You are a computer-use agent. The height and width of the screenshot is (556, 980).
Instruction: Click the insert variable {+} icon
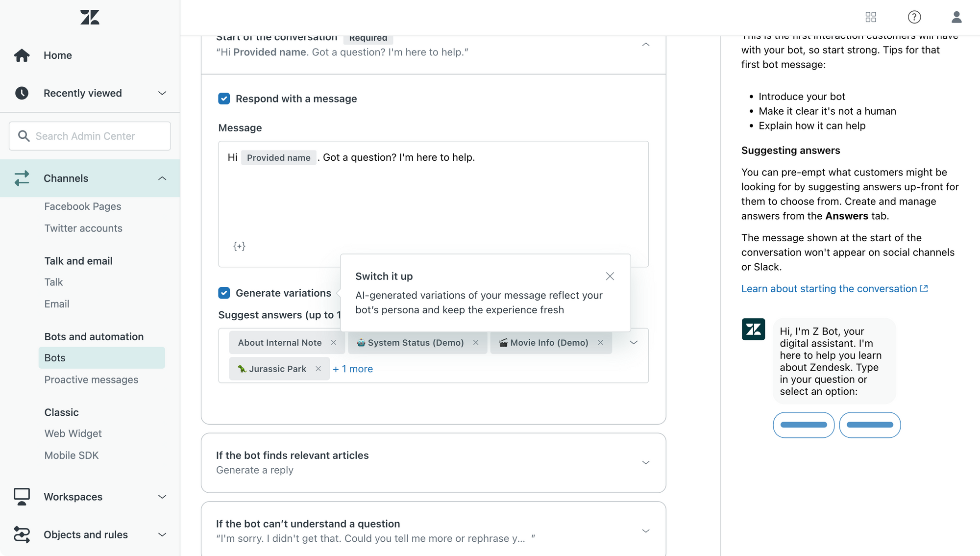tap(239, 246)
